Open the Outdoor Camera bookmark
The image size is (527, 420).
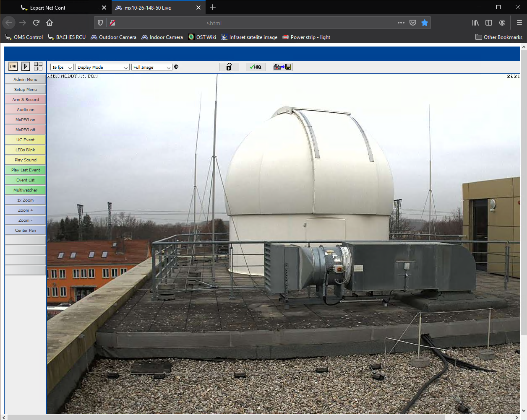click(113, 37)
